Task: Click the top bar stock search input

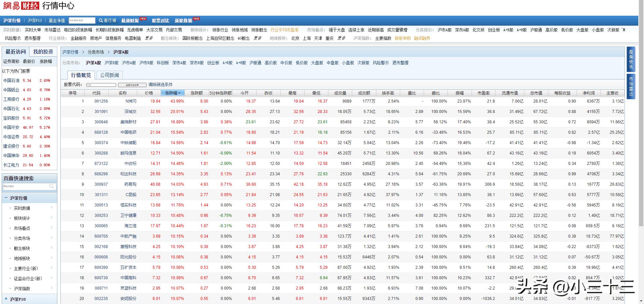Action: pyautogui.click(x=82, y=20)
